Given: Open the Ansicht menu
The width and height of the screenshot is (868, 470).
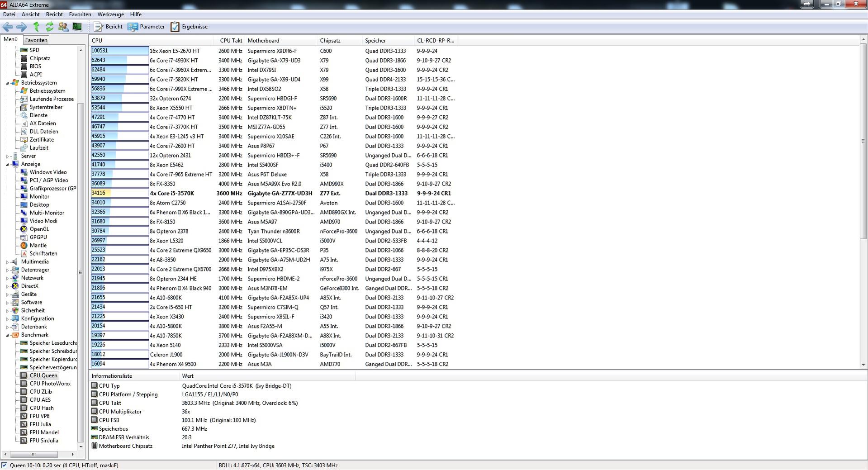Looking at the screenshot, I should point(31,14).
